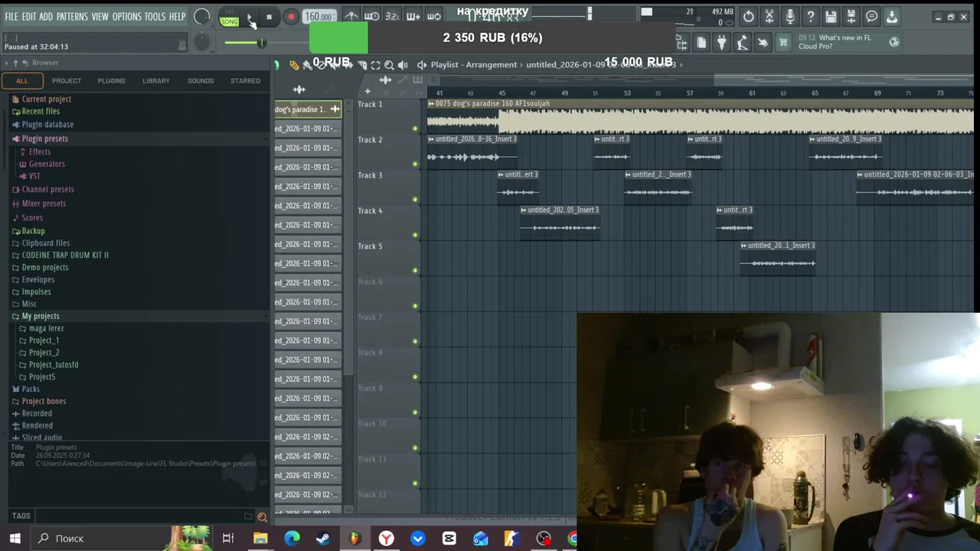Image resolution: width=980 pixels, height=551 pixels.
Task: Select the 'dog's paradise 1..' clip in picker
Action: (308, 109)
